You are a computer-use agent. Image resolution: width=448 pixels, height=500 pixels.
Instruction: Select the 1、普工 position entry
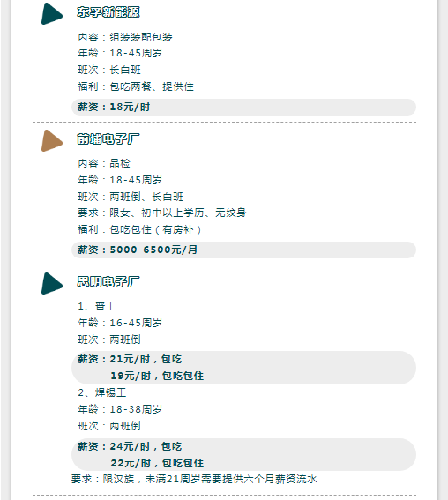(97, 306)
